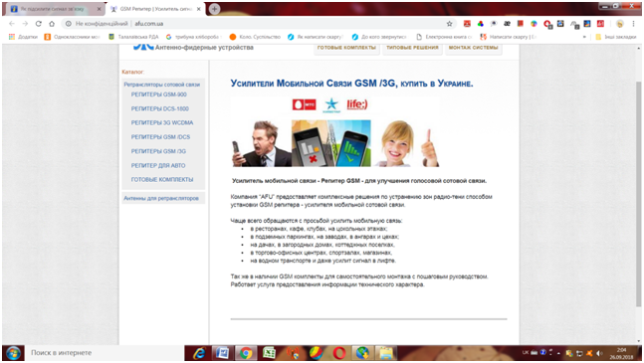Viewport: 644px width, 363px height.
Task: Open the 'РЕПИТЕРЫ 3G WCDMA' catalog link
Action: 162,122
